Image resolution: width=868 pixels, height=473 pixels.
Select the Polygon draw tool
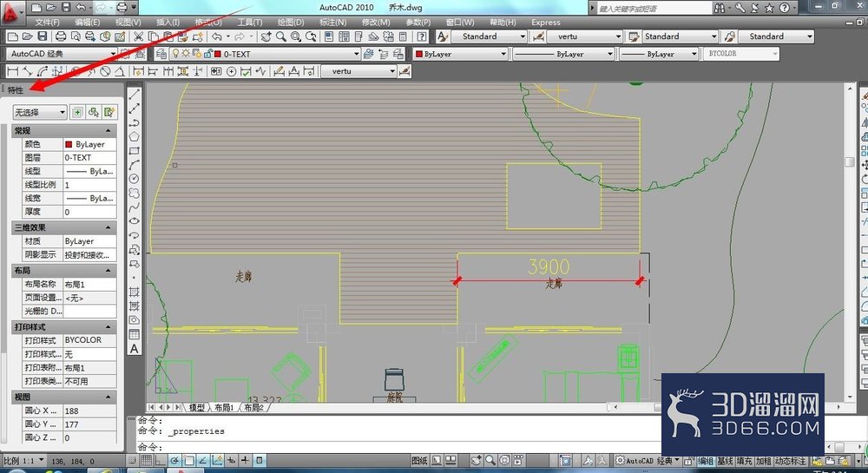coord(134,136)
